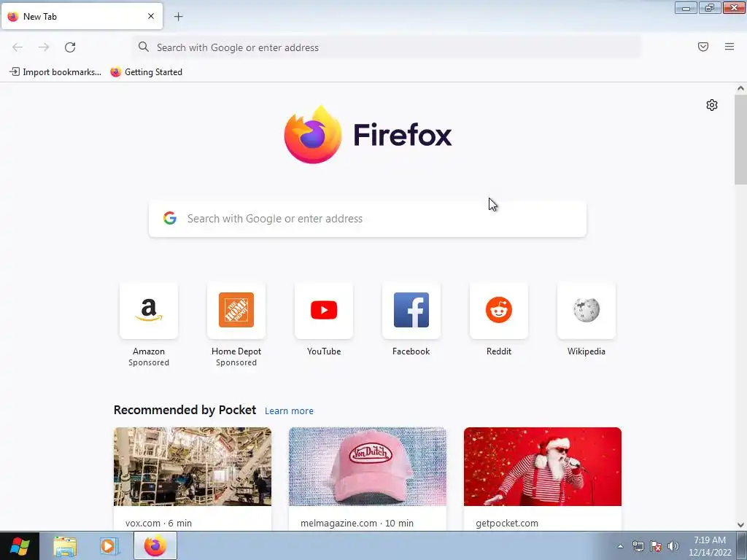Click the 'Recommended by Pocket' heading

click(x=185, y=410)
